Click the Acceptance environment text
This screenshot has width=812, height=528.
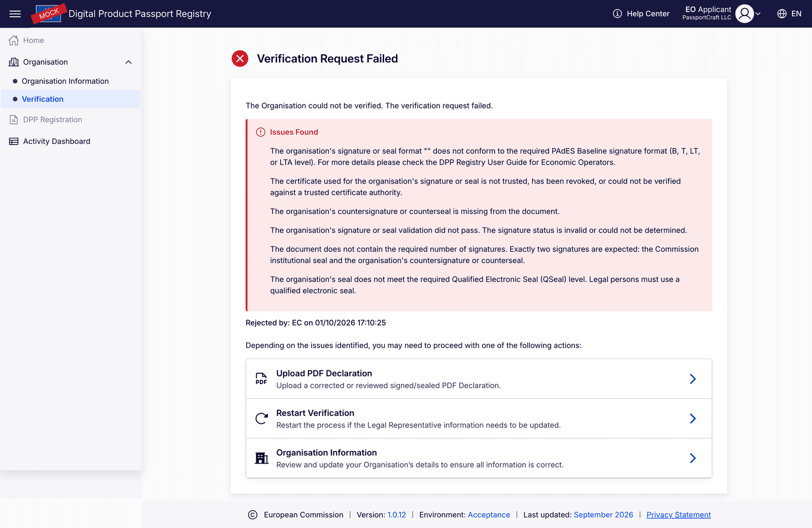tap(489, 515)
